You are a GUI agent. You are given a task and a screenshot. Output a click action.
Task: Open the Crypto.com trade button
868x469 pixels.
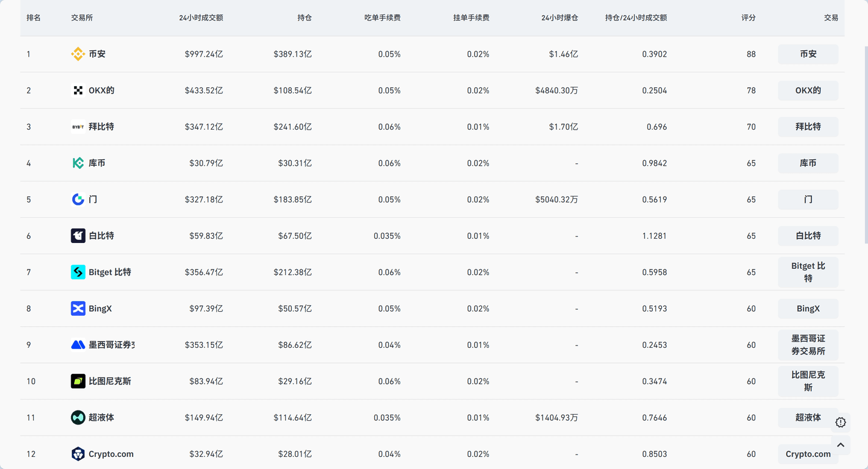(808, 454)
